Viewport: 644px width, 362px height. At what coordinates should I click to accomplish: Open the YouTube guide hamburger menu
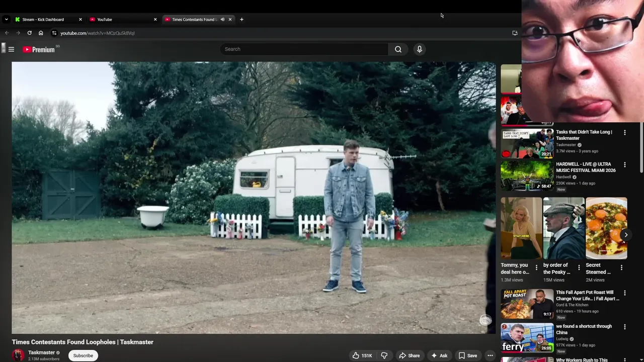tap(11, 49)
